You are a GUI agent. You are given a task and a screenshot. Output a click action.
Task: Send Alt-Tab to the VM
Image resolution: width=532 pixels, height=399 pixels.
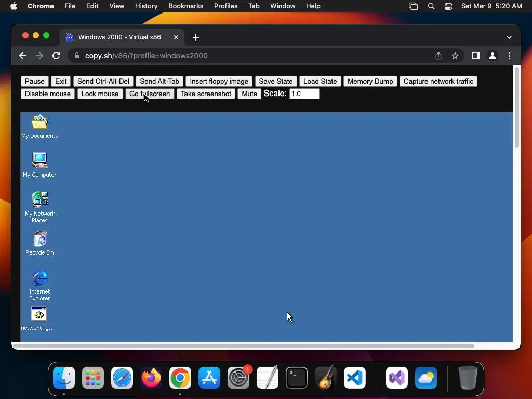click(159, 82)
